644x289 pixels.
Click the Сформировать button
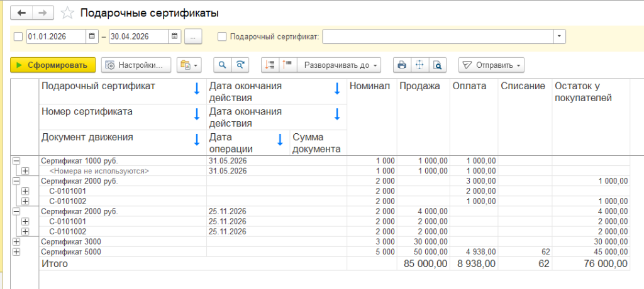53,65
